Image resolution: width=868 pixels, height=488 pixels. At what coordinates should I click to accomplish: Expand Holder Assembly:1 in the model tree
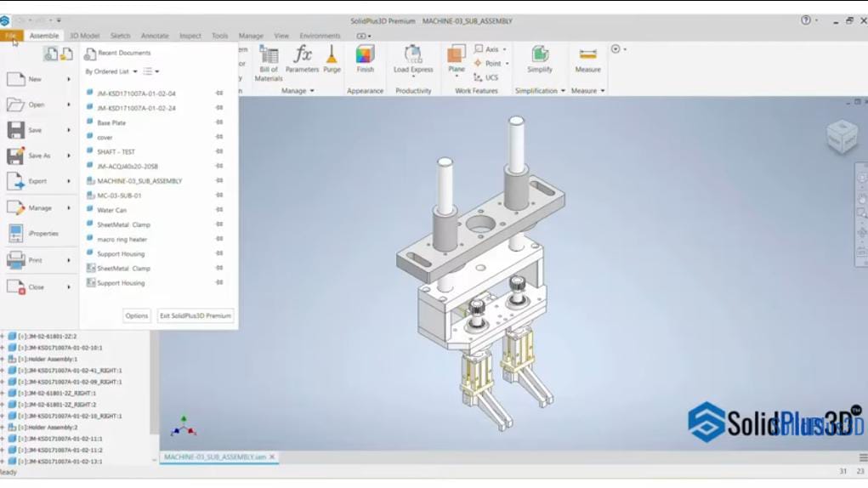[x=3, y=359]
